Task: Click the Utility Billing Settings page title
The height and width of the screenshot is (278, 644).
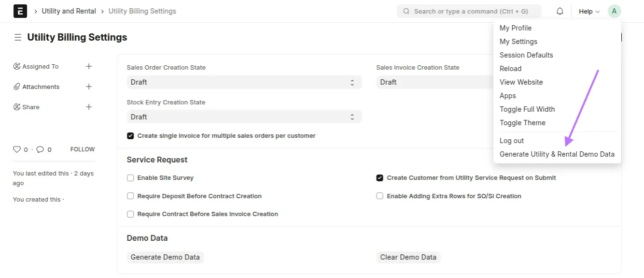Action: (77, 37)
